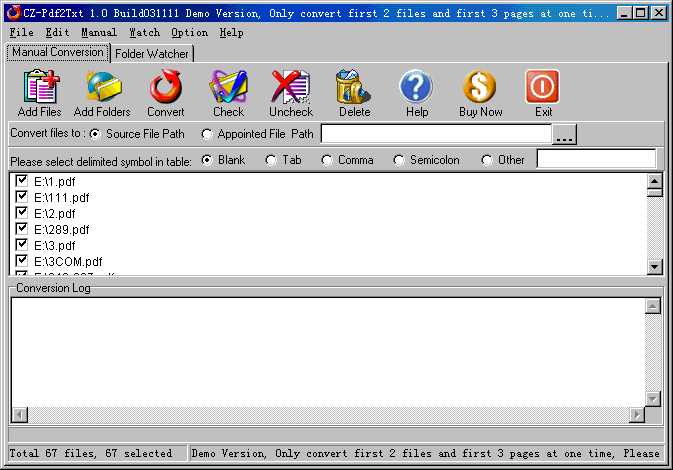Select the E:\289.pdf file name

point(62,230)
